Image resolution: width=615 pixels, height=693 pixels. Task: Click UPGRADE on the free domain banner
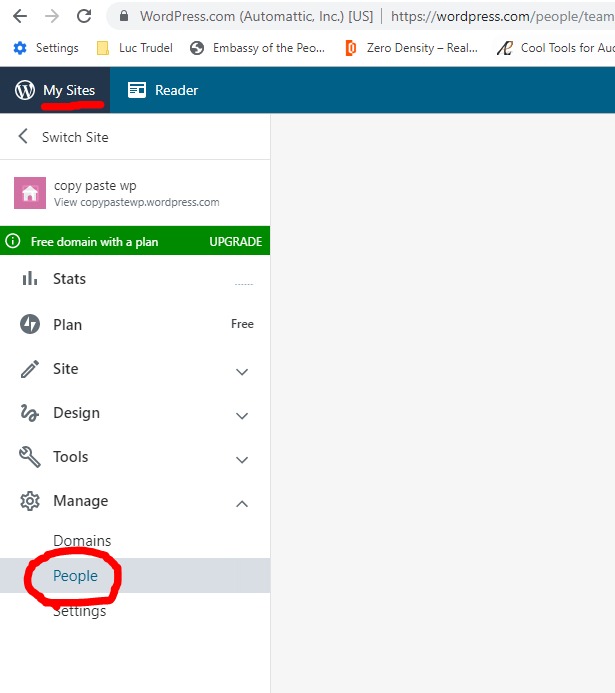point(235,242)
